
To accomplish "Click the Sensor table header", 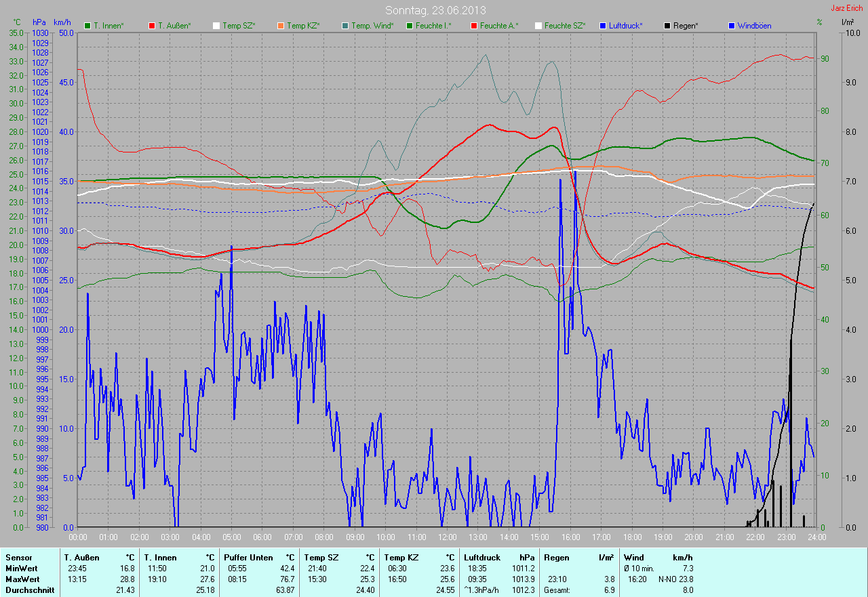I will click(18, 558).
